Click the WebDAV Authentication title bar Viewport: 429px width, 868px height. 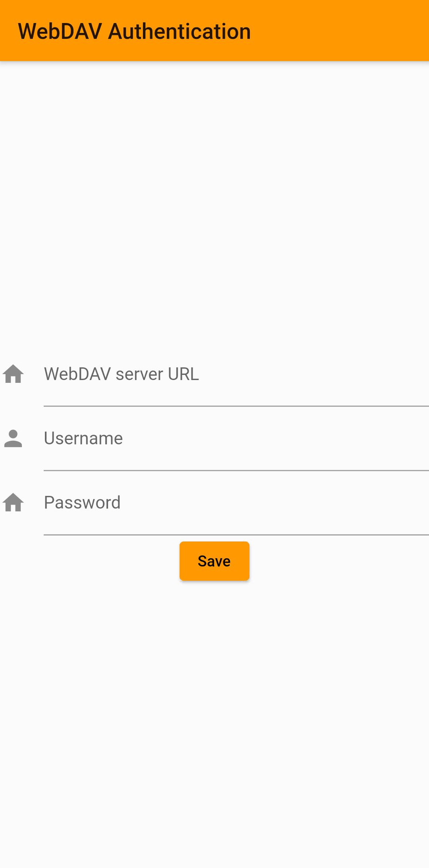(134, 30)
